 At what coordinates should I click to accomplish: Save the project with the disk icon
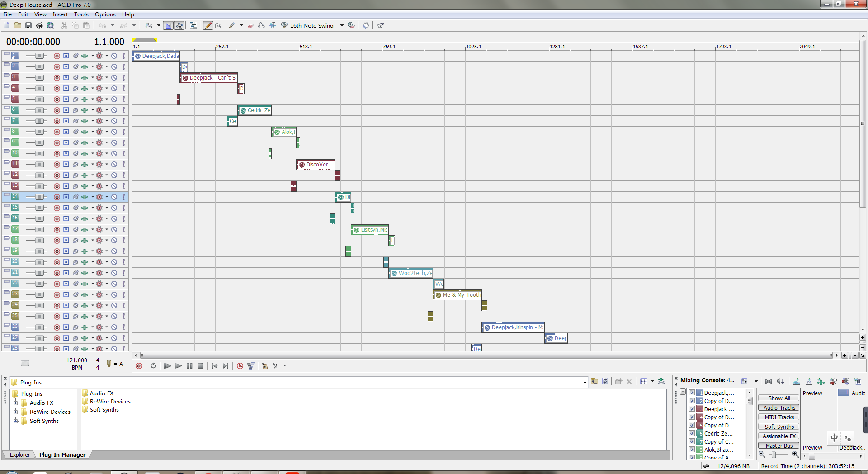pyautogui.click(x=28, y=25)
